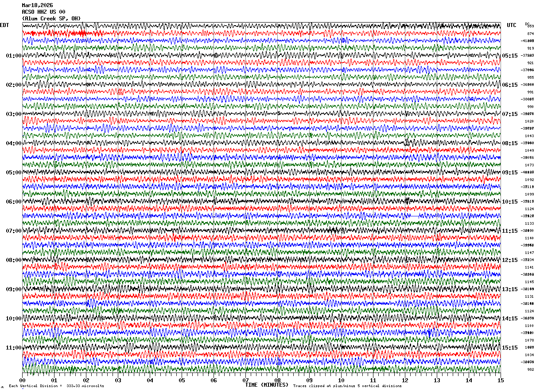Image resolution: width=536 pixels, height=392 pixels.
Task: Click DC offset value 1147
Action: [x=529, y=253]
